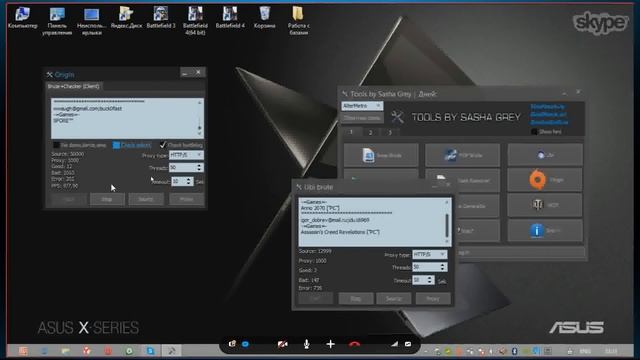The width and height of the screenshot is (640, 360).
Task: Click the first tool button with document icon
Action: pyautogui.click(x=381, y=155)
